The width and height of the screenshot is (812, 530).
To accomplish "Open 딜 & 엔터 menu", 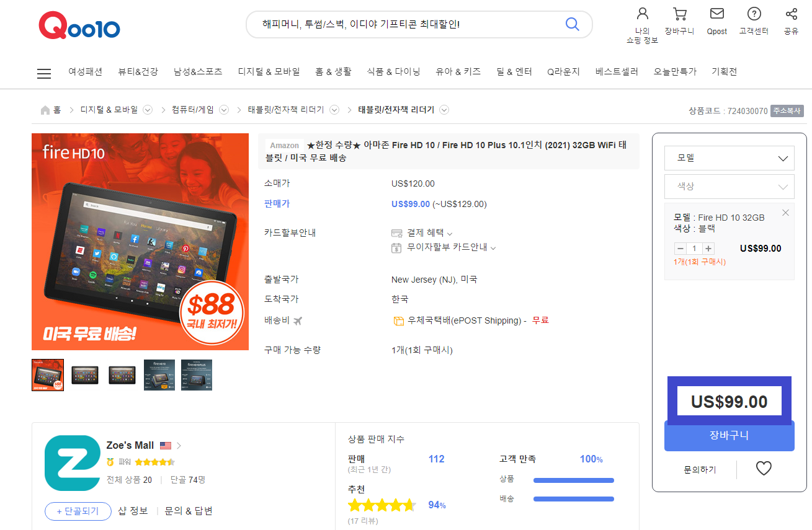I will [x=514, y=72].
